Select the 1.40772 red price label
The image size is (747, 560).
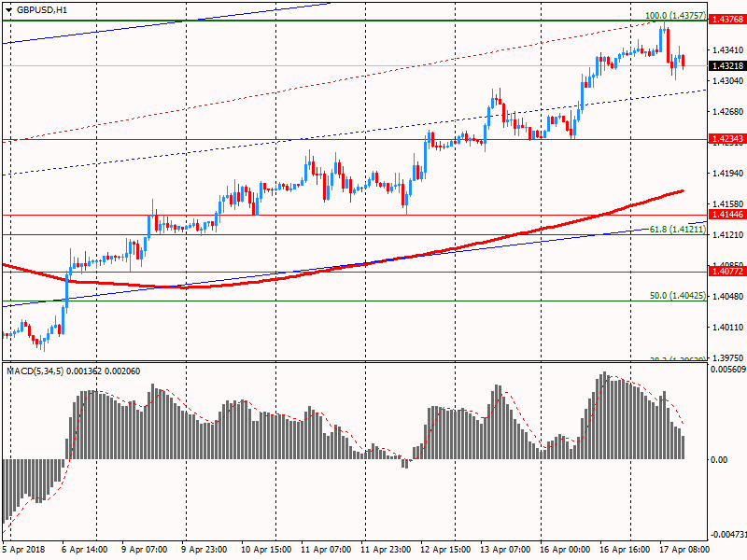(x=727, y=272)
